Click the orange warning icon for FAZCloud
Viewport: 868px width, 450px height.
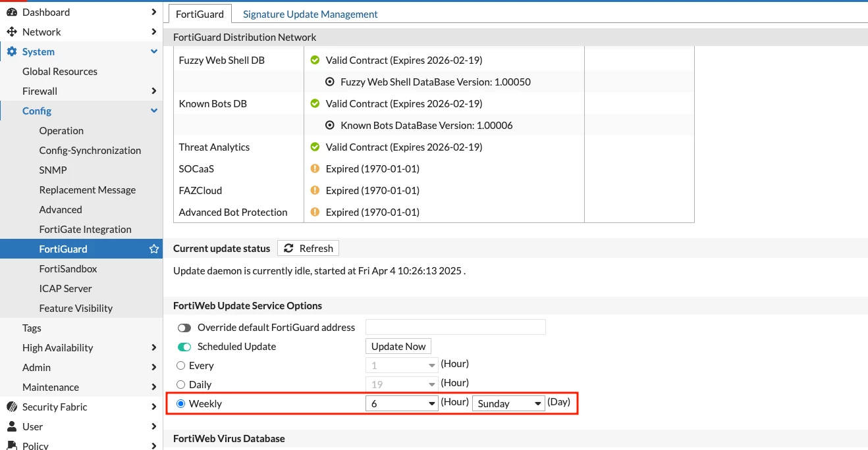[315, 190]
